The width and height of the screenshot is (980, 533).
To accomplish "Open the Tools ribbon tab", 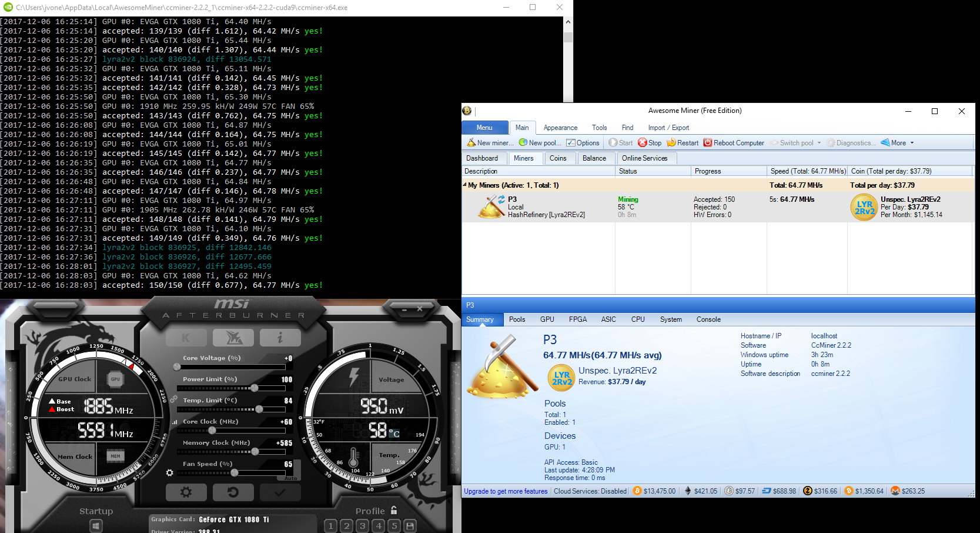I will coord(600,128).
